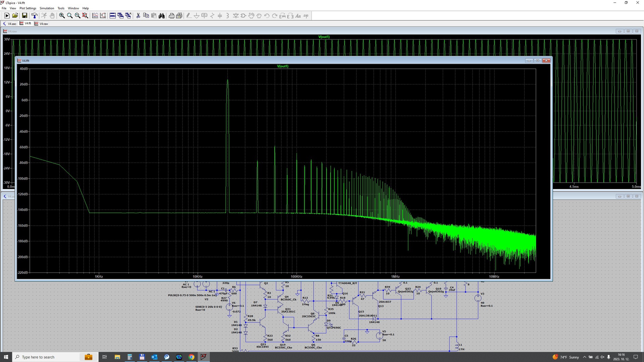
Task: Switch to the V4.asc tab
Action: tap(10, 24)
